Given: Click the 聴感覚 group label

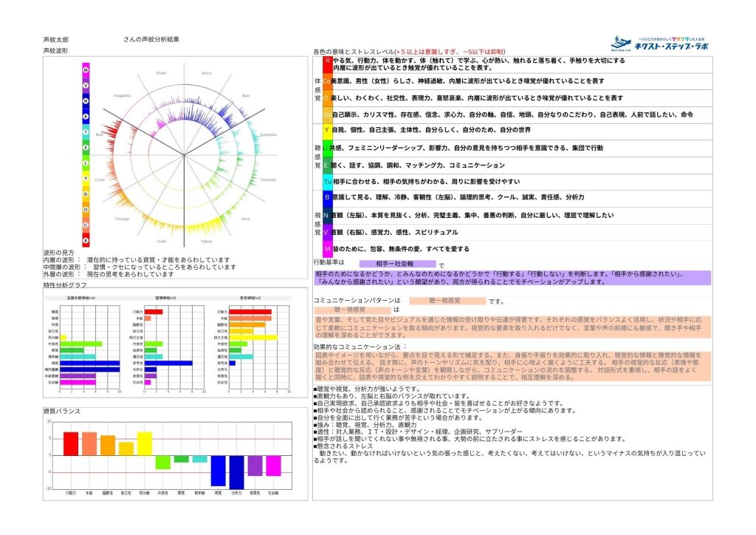Looking at the screenshot, I should [x=317, y=157].
